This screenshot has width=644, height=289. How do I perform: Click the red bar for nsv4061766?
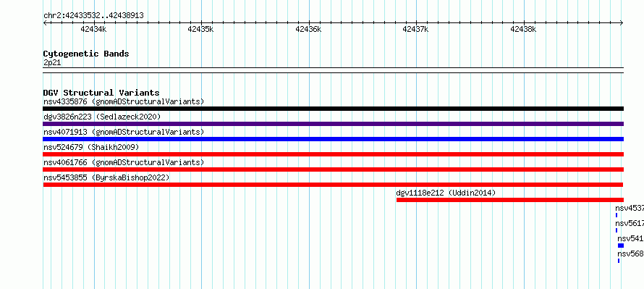[x=334, y=169]
